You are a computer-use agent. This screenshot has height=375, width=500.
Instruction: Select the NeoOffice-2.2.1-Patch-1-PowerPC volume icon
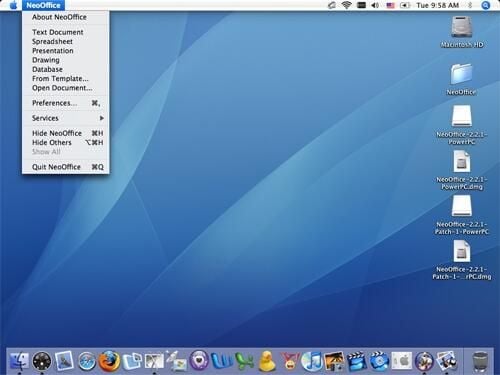click(x=462, y=206)
